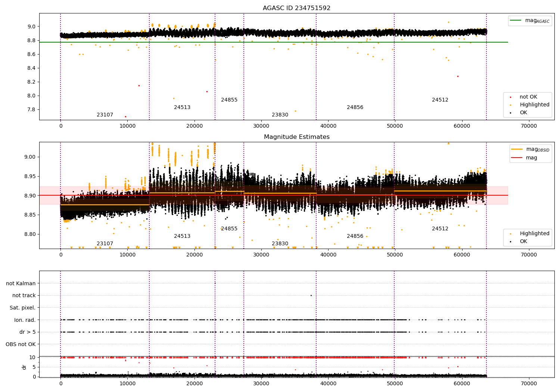Click the 'dr' y-axis label
Viewport: 560px width, 392px height.
(x=24, y=367)
